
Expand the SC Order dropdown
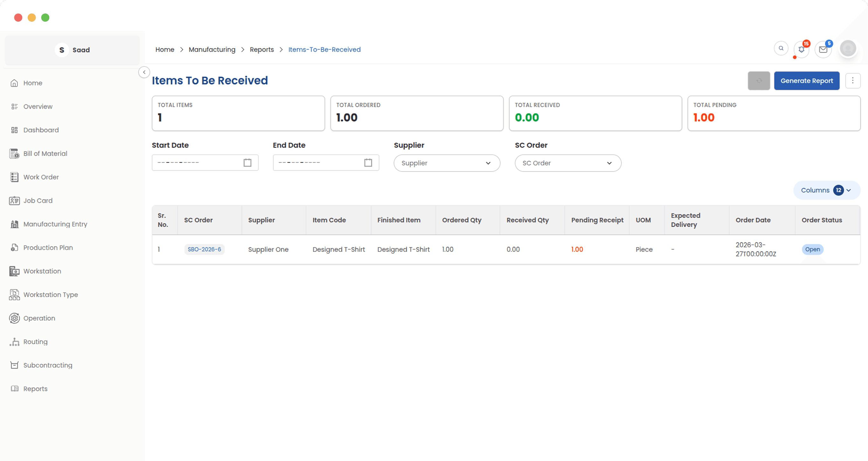(567, 163)
